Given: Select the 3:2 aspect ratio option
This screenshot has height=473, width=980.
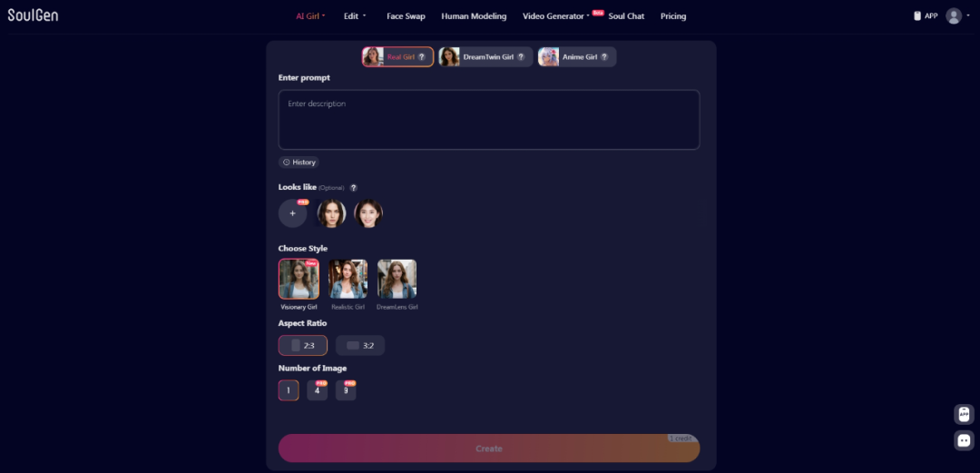Looking at the screenshot, I should 360,345.
